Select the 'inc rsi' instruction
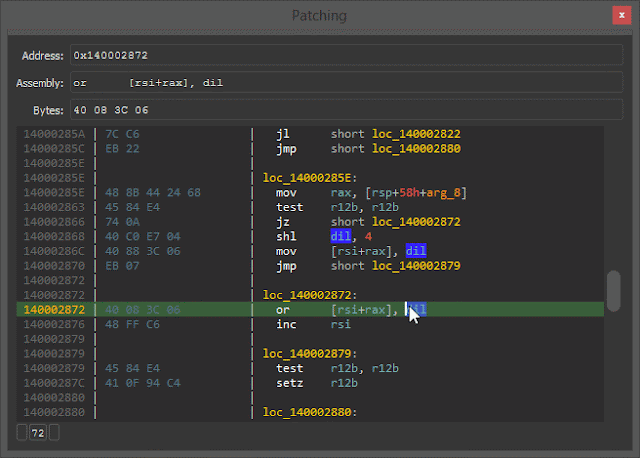The image size is (640, 458). point(313,324)
